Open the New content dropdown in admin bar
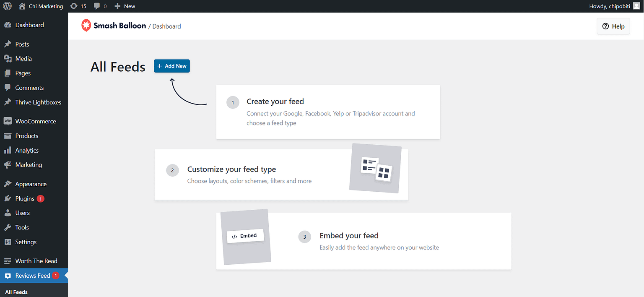 click(125, 6)
